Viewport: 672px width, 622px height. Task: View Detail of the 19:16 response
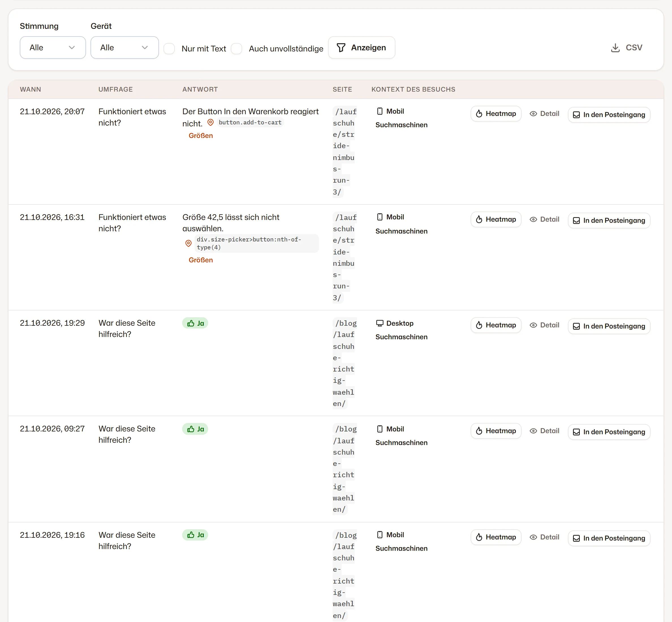[x=544, y=537]
